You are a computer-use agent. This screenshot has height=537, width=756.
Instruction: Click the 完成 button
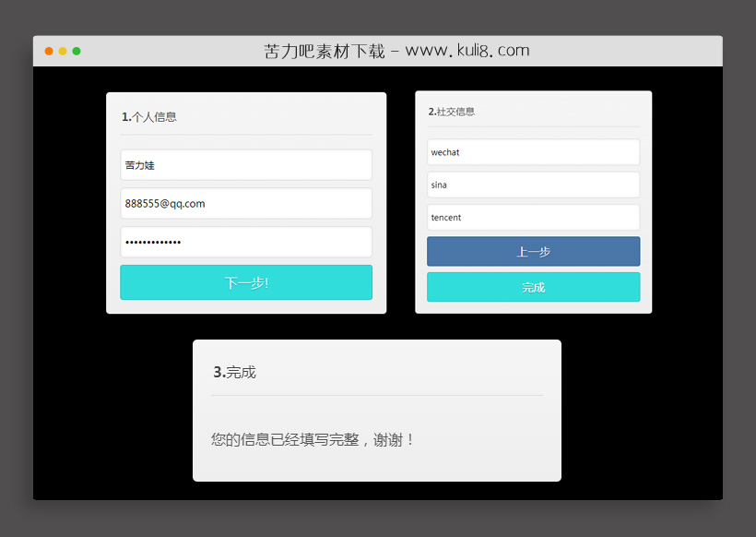click(533, 287)
